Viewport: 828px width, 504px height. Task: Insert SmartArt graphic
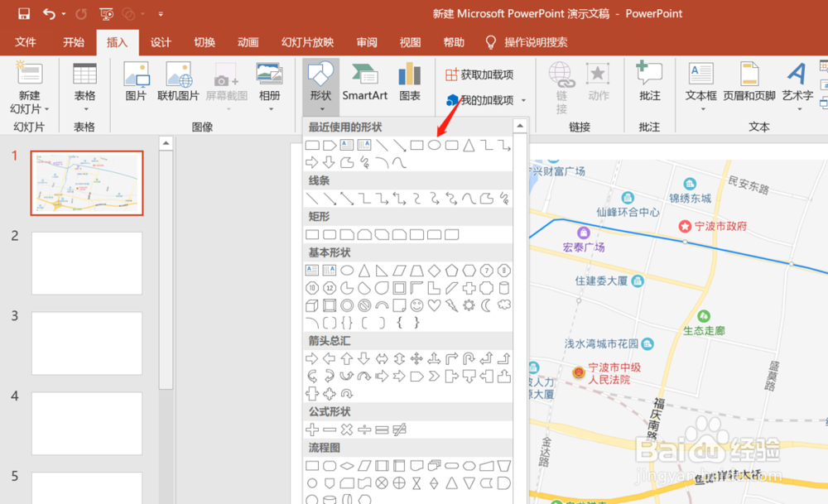coord(364,82)
